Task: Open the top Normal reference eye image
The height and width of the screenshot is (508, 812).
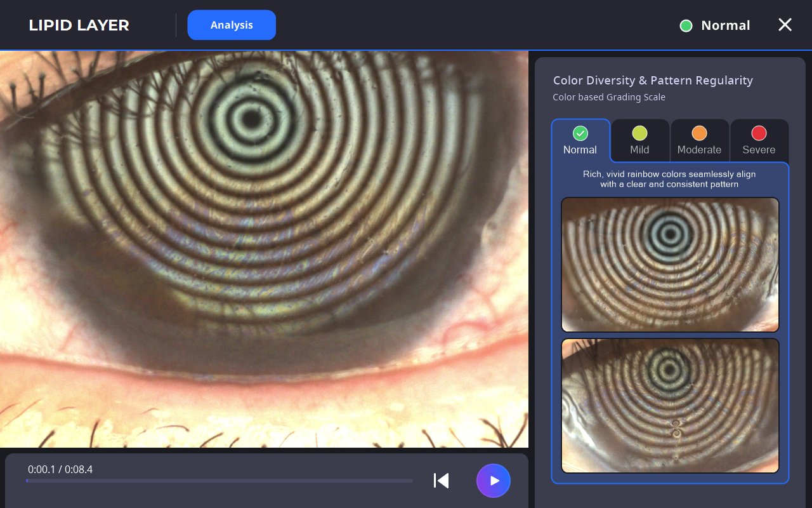Action: click(670, 264)
